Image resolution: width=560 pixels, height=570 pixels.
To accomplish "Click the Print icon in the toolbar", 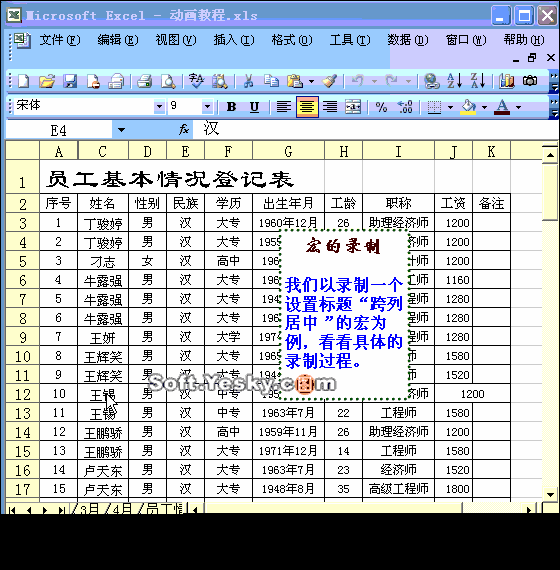I will point(144,81).
